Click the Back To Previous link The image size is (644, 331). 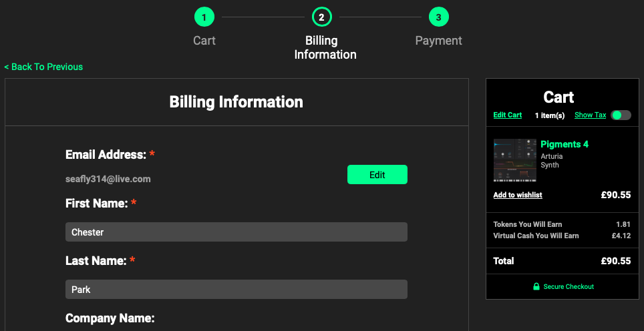(x=43, y=67)
